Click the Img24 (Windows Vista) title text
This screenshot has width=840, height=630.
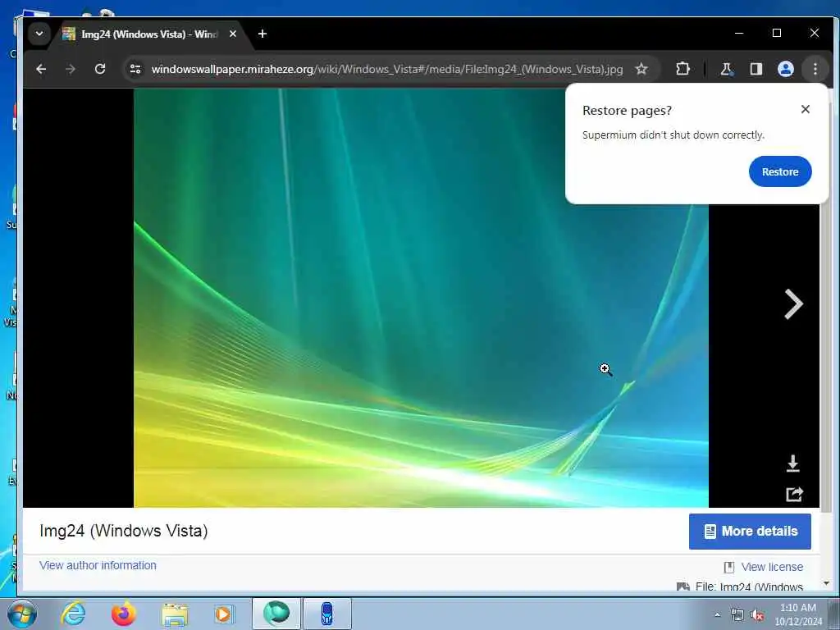[x=124, y=531]
